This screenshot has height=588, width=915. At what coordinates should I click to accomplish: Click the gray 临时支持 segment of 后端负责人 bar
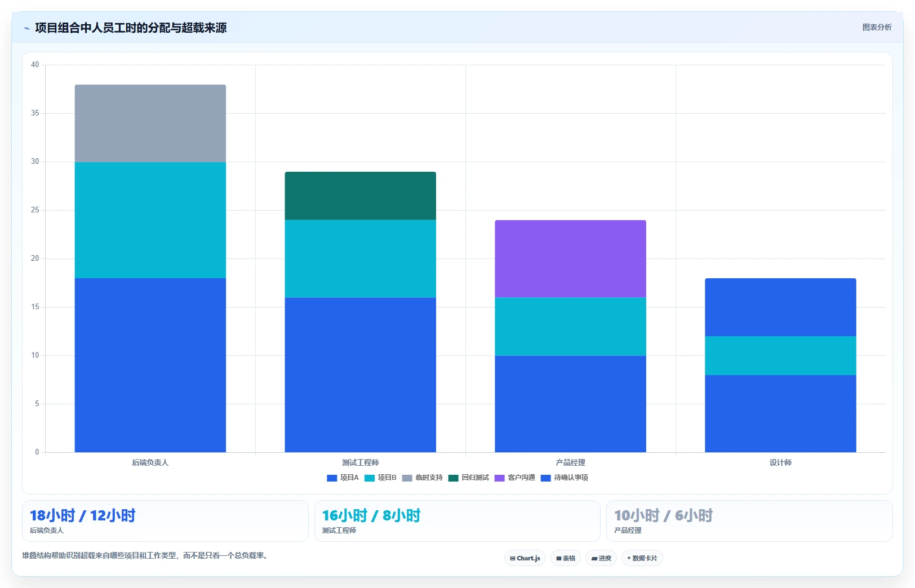pos(150,123)
